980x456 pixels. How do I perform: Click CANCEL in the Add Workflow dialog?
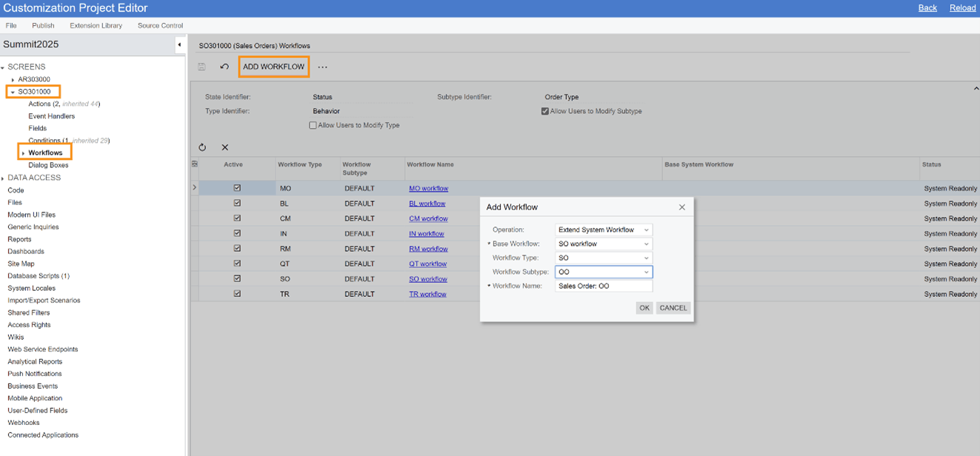coord(673,308)
